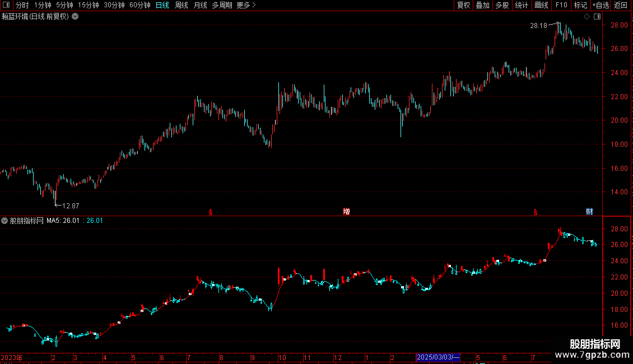Viewport: 633px width, 364px height.
Task: Switch to the 30分钟 period tab
Action: tap(114, 5)
